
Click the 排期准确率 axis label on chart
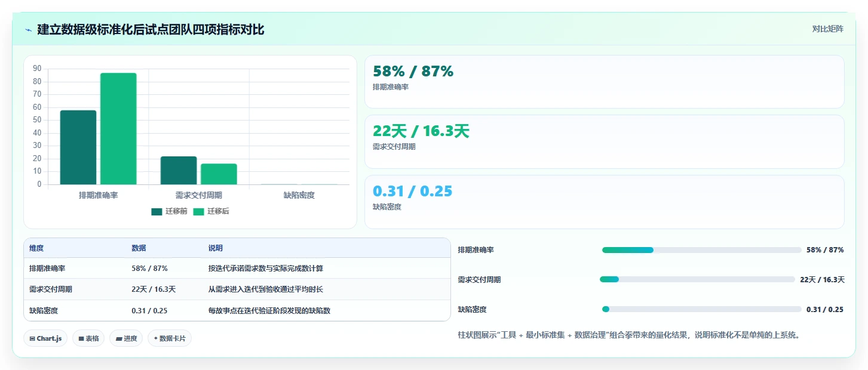tap(98, 195)
